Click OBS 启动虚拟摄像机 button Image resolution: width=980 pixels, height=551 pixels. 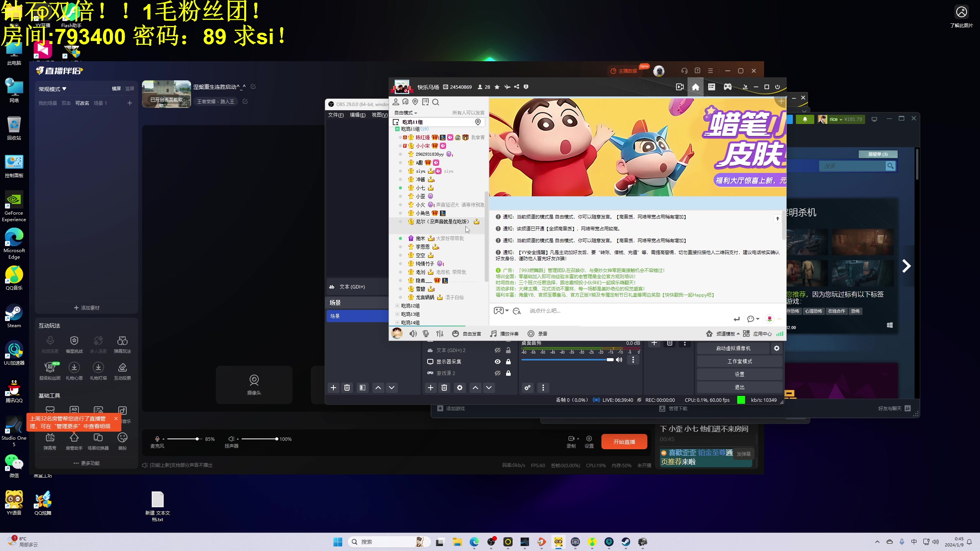pos(733,348)
